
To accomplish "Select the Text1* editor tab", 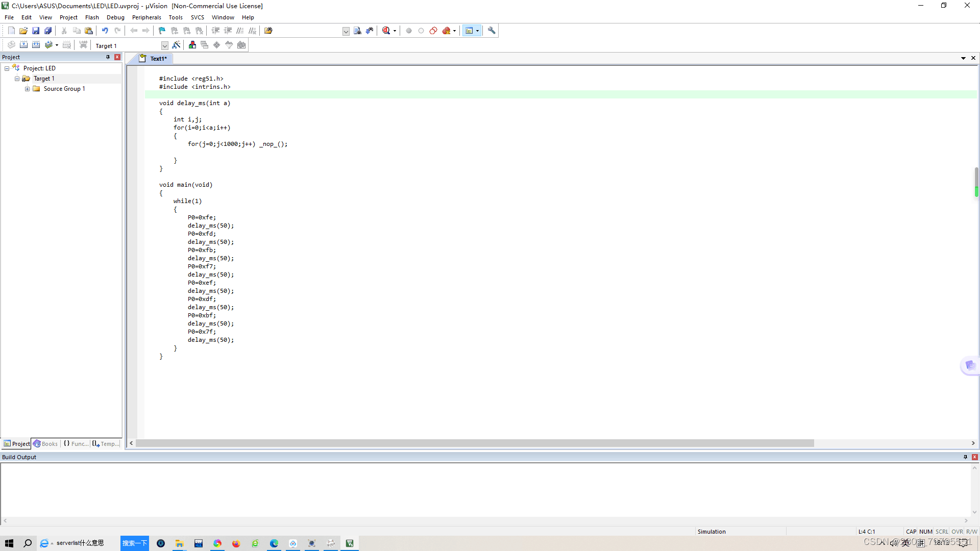I will 158,59.
